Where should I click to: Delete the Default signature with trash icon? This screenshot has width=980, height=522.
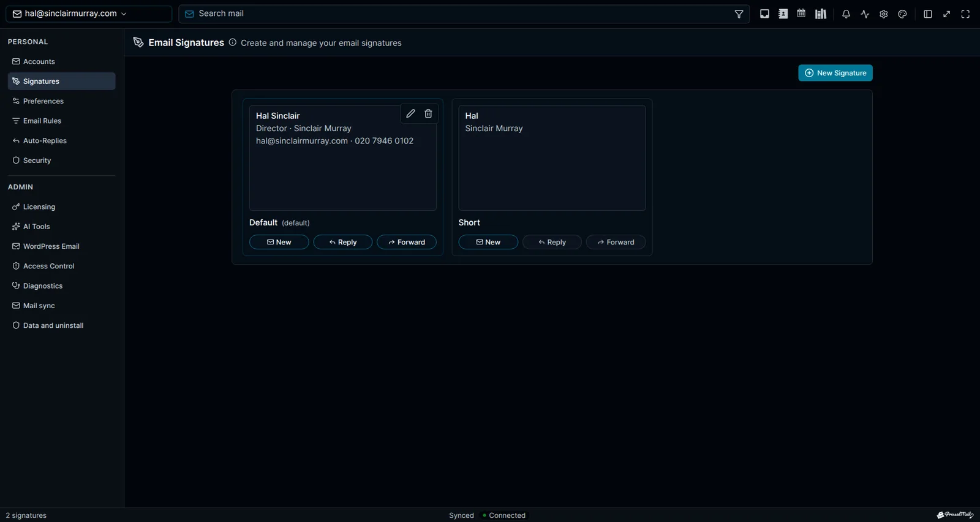coord(428,113)
